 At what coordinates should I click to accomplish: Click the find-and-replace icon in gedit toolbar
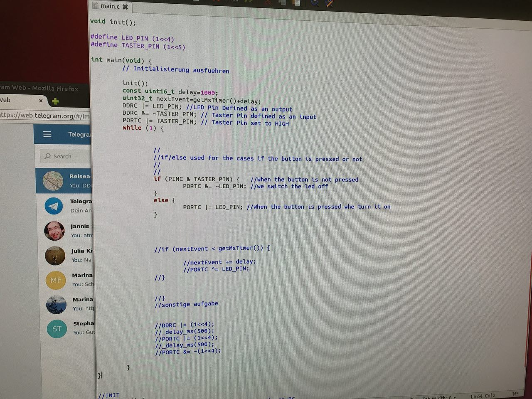coord(330,3)
